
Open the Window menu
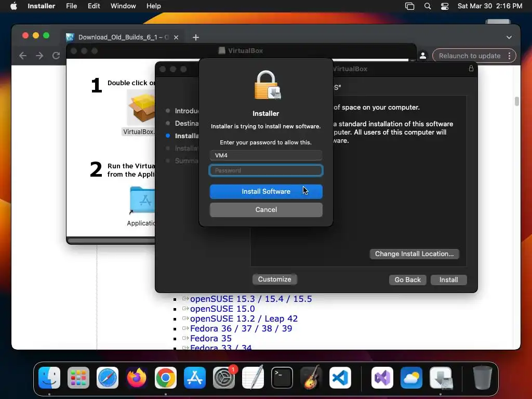(123, 6)
